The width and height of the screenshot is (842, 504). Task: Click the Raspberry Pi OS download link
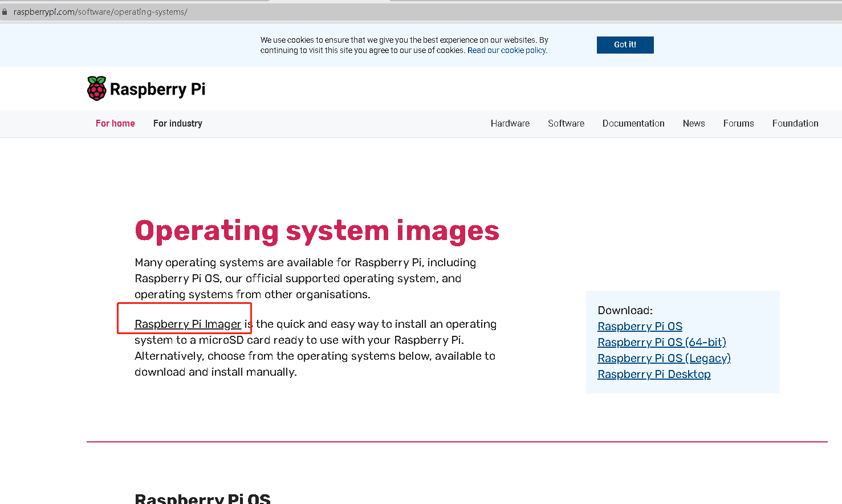(x=640, y=326)
